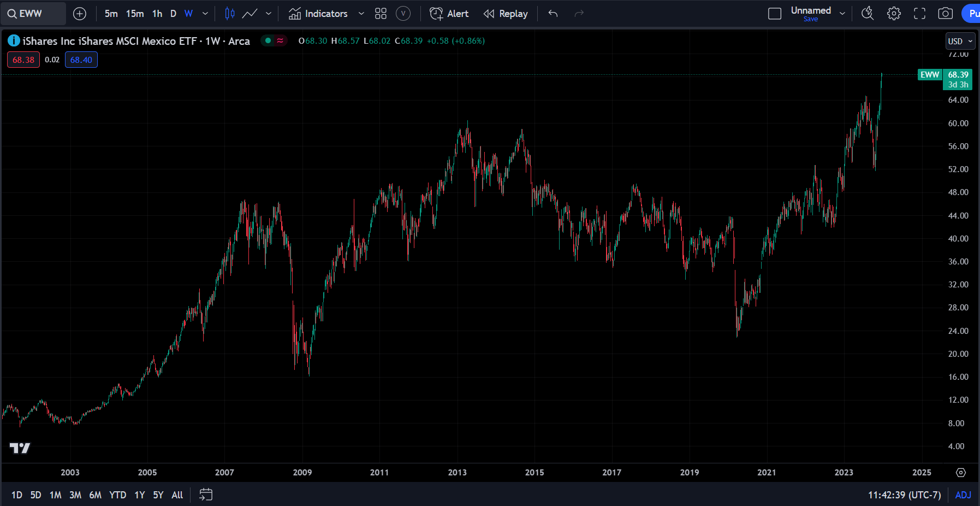Expand the chart type dropdown arrow
Viewport: 980px width, 506px height.
coord(269,14)
